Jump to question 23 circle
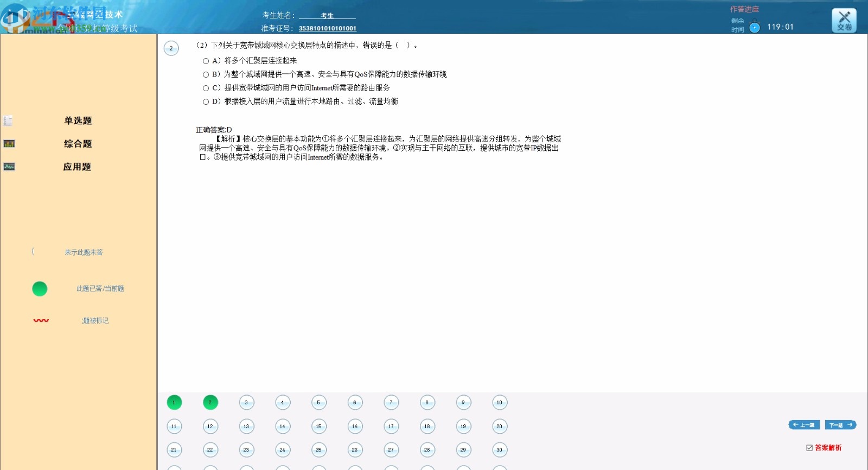The width and height of the screenshot is (868, 470). (x=246, y=449)
